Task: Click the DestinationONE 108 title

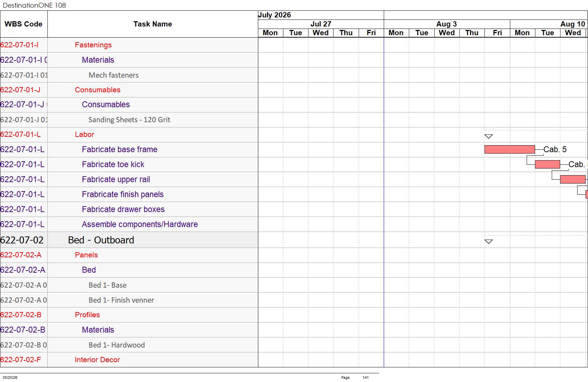Action: tap(34, 5)
